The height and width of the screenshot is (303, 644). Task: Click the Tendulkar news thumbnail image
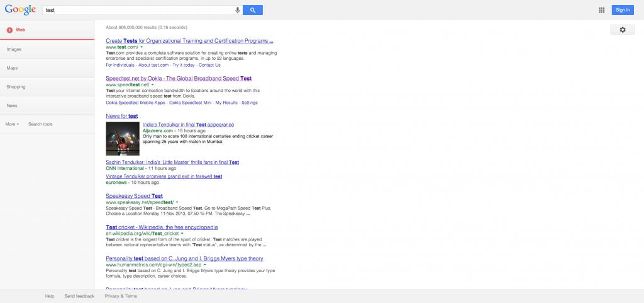coord(123,139)
